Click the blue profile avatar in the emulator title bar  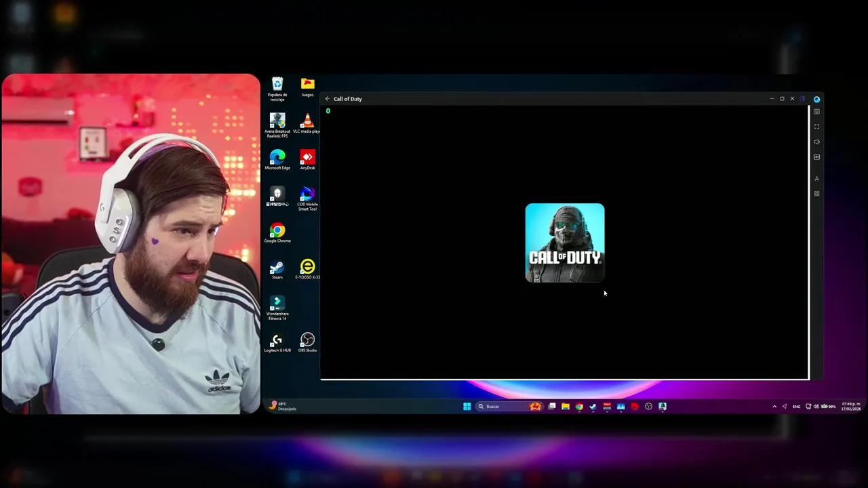(816, 99)
